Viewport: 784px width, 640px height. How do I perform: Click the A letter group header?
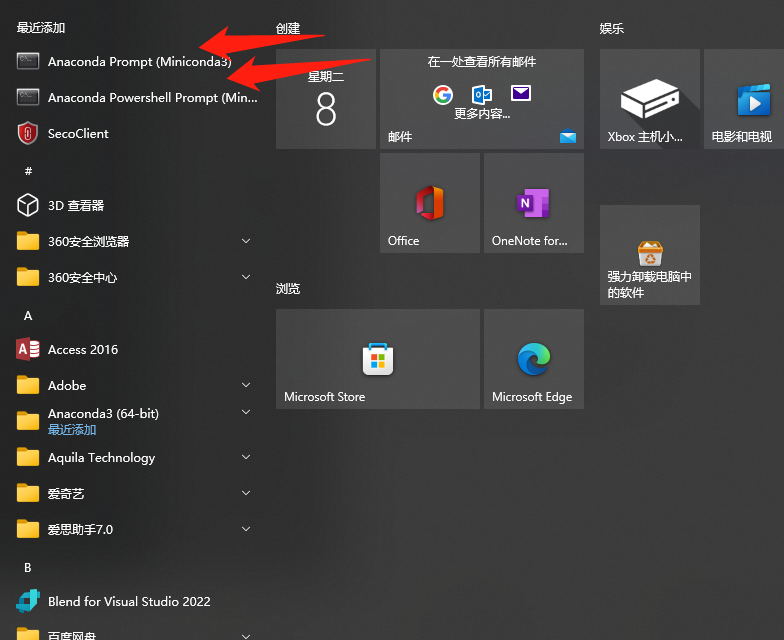(28, 316)
